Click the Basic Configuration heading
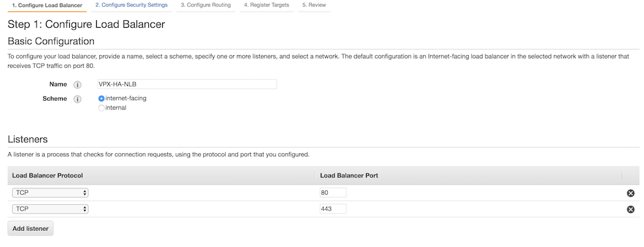 [x=51, y=41]
